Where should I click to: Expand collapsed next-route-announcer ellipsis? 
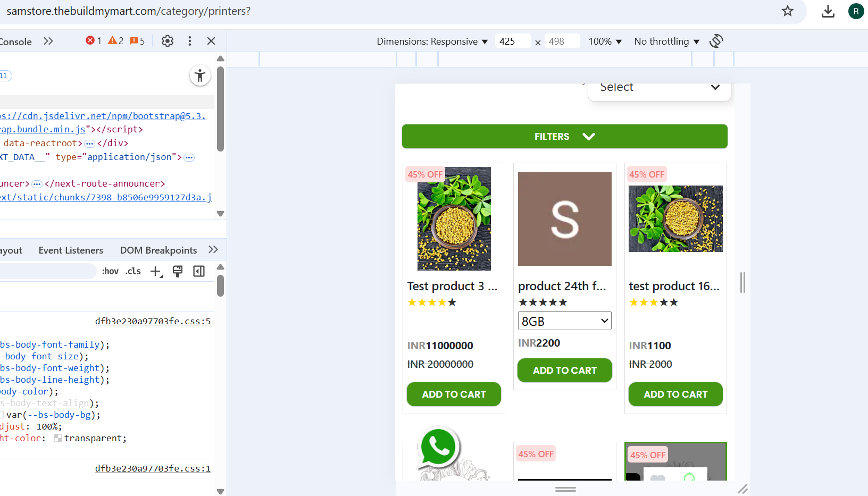37,184
